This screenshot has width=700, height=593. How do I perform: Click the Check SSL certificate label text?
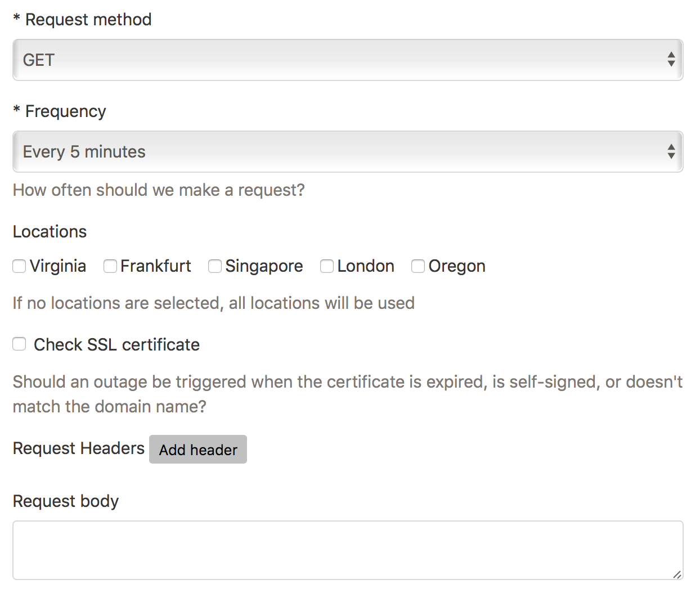116,344
